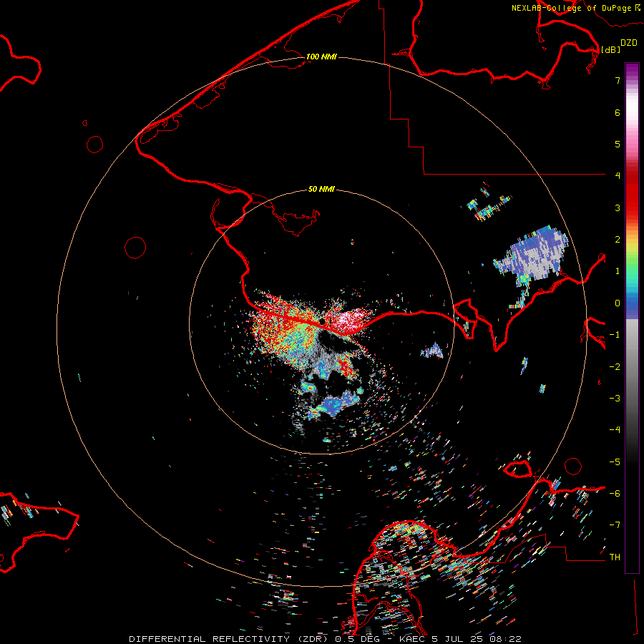Click the 2 tick on the color scale
The image size is (644, 644).
click(618, 240)
